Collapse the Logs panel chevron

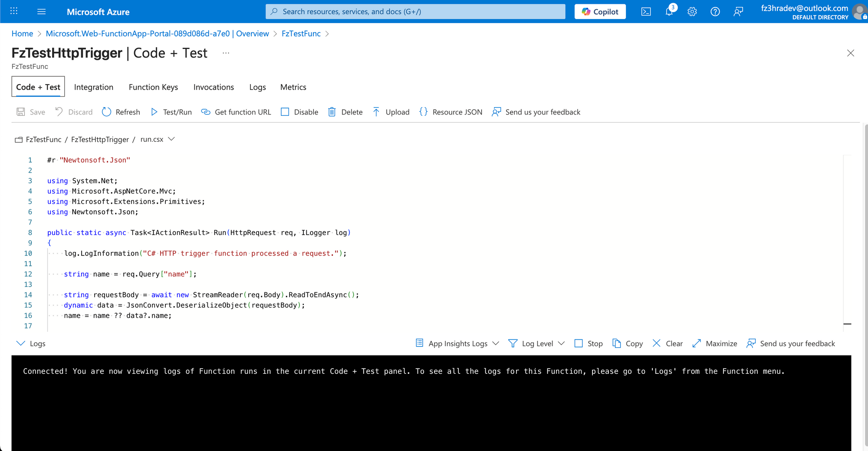click(20, 343)
